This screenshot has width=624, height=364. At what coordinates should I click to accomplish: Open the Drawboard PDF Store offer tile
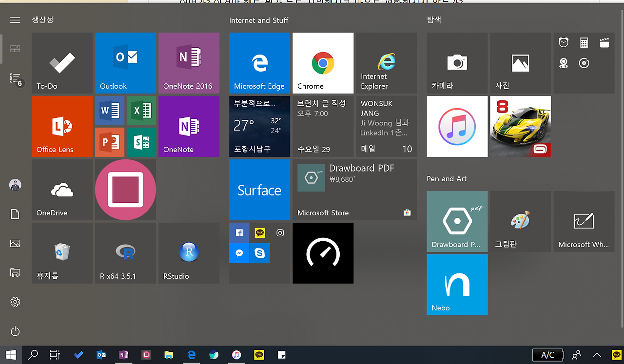coord(355,190)
